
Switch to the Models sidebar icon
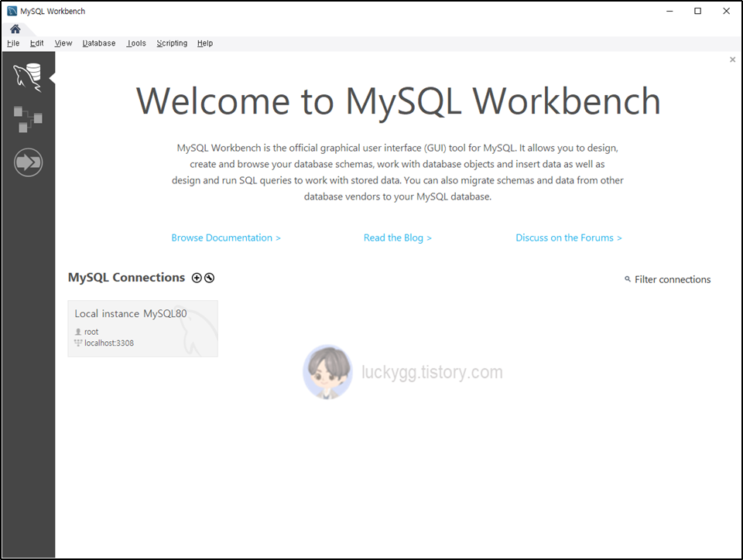(x=28, y=119)
